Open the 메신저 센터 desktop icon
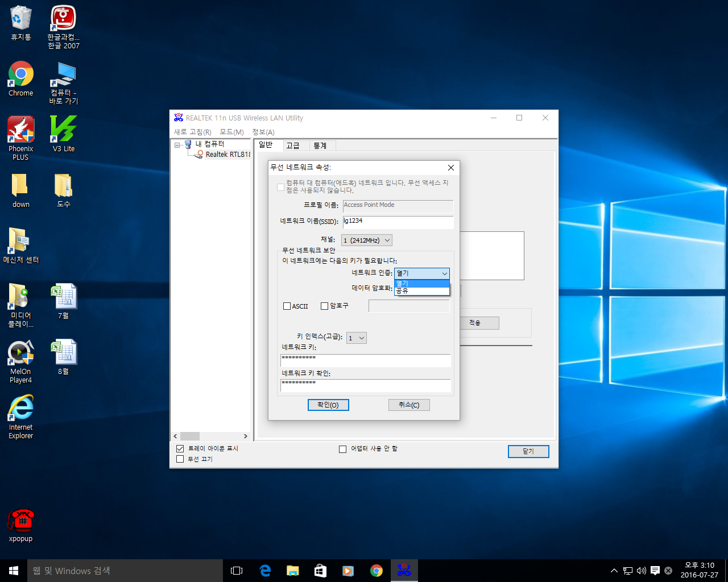 (21, 245)
